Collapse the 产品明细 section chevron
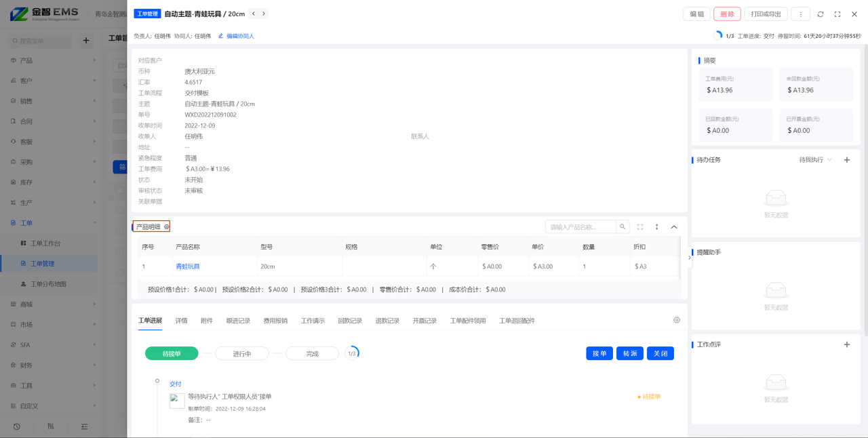Screen dimensions: 868x438 (x=674, y=227)
